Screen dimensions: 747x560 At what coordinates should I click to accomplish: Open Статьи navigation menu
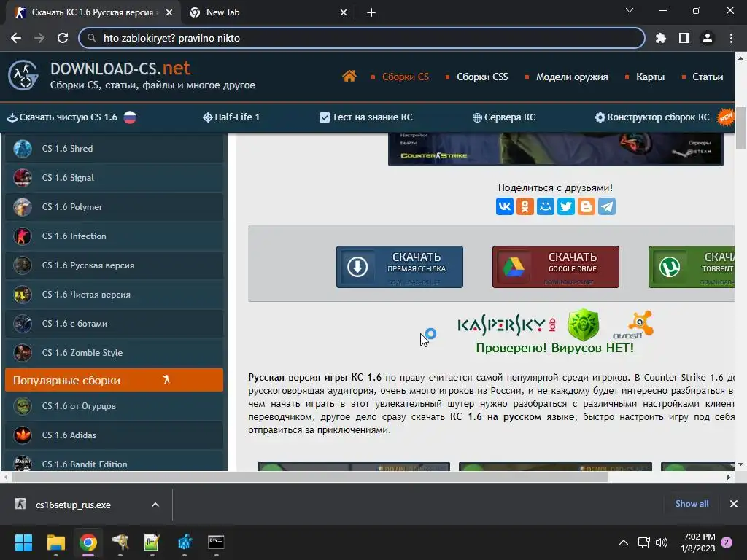pos(708,77)
